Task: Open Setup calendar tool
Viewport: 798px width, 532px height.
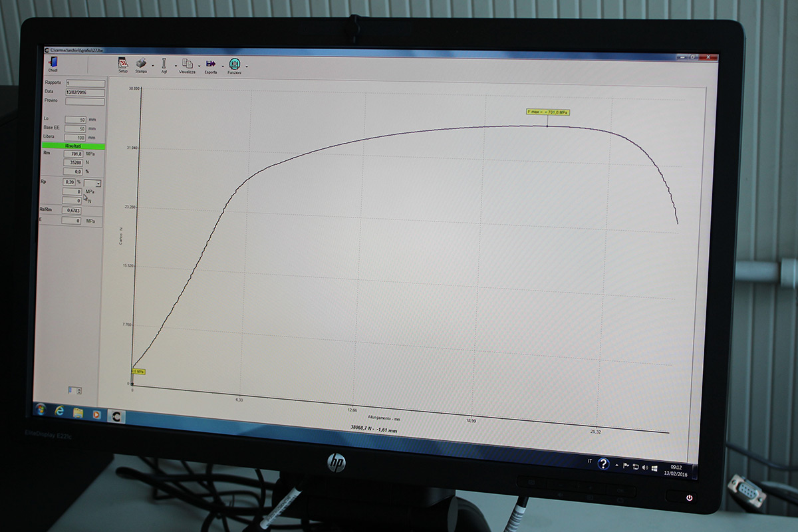Action: pyautogui.click(x=122, y=63)
